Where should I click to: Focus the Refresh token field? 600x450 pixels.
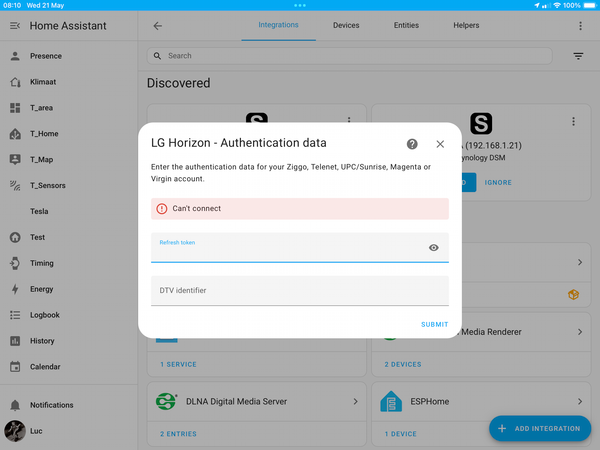click(x=300, y=248)
